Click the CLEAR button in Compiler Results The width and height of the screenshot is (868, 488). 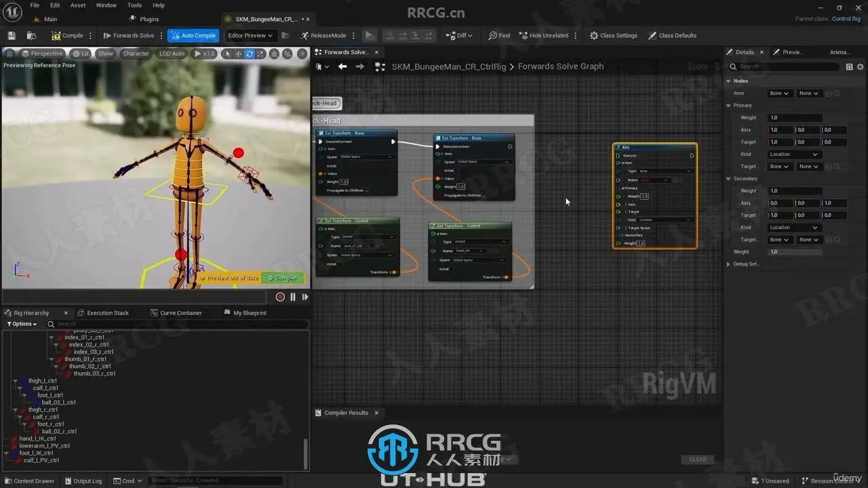tap(698, 460)
